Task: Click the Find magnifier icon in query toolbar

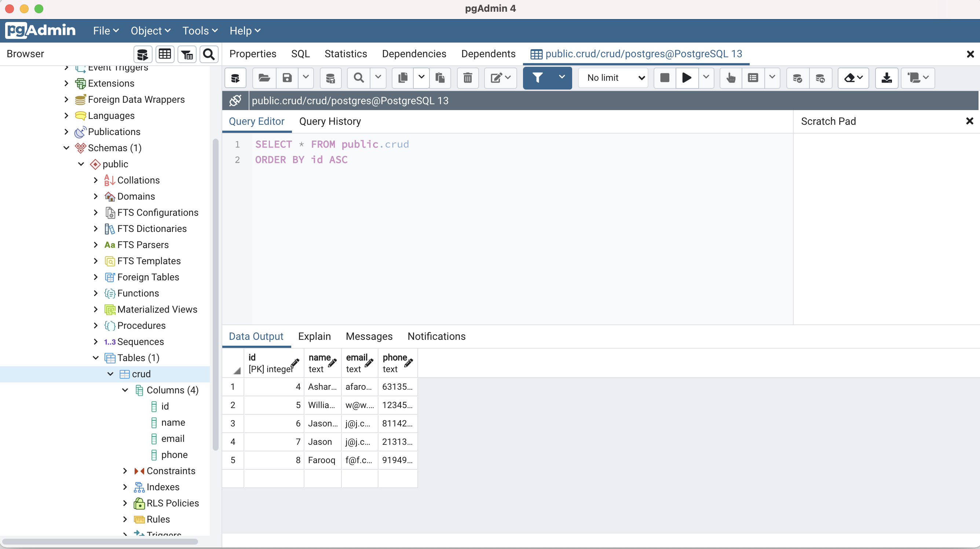Action: (x=358, y=78)
